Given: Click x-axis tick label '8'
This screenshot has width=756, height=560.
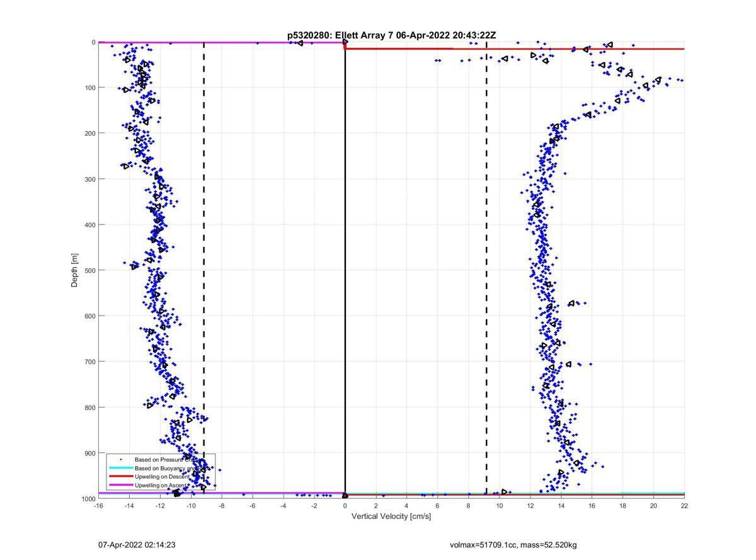Looking at the screenshot, I should [469, 505].
